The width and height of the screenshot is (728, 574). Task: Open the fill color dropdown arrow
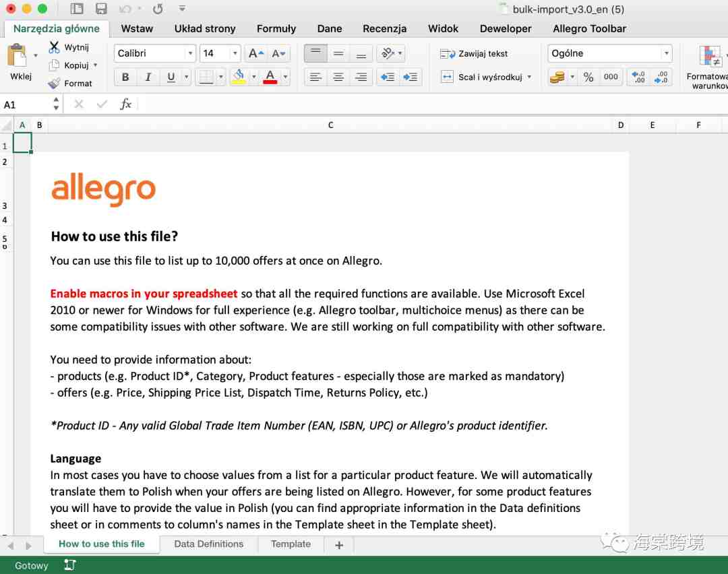point(254,77)
